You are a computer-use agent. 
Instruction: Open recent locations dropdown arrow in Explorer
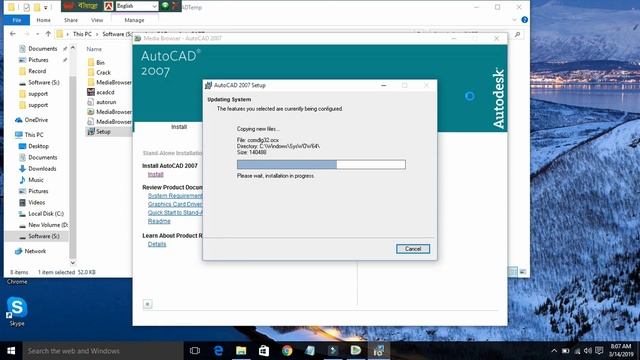pyautogui.click(x=38, y=34)
